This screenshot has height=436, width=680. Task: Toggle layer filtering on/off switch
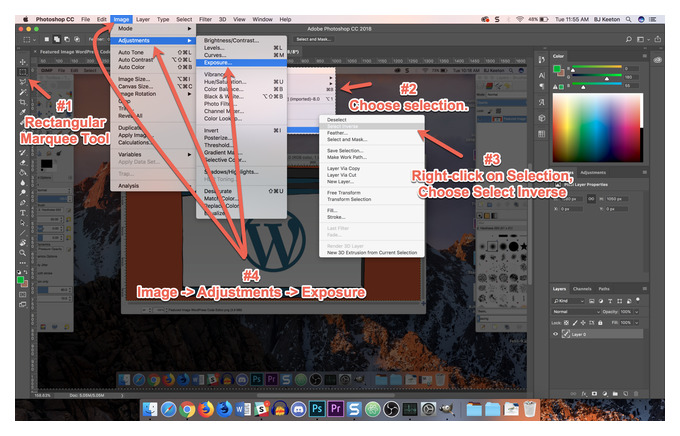tap(638, 299)
